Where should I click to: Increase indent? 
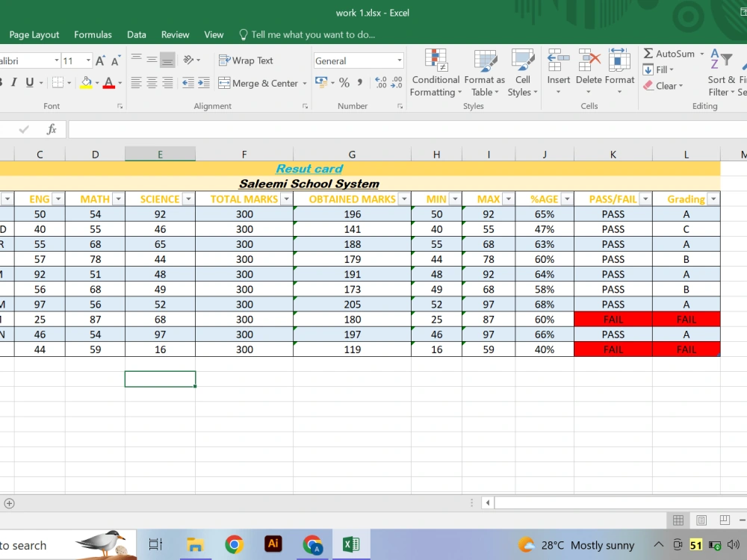[x=204, y=83]
